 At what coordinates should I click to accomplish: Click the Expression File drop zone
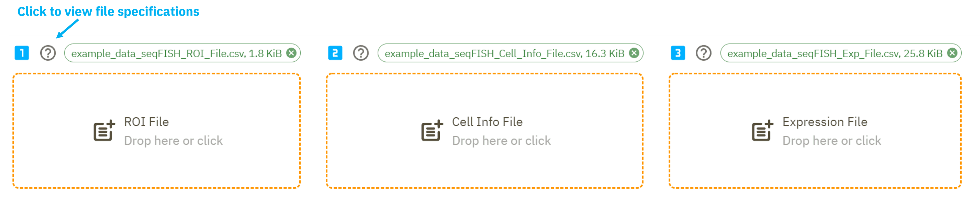point(815,131)
